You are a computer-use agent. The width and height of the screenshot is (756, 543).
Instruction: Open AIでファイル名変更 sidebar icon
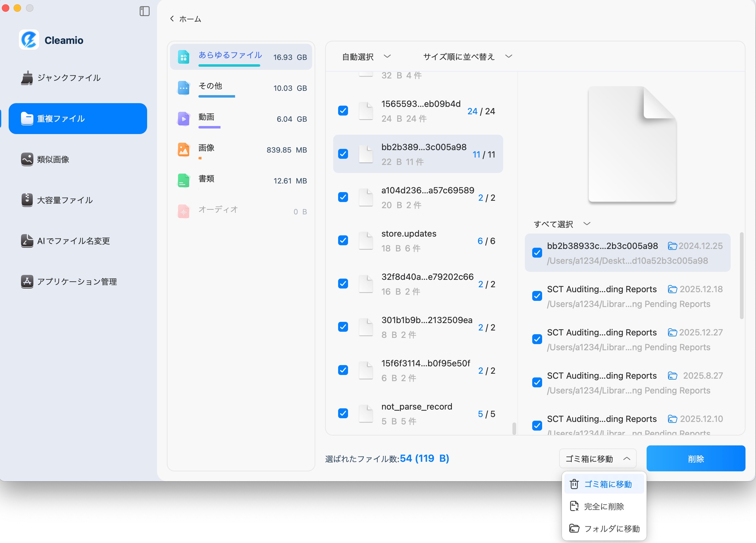pos(27,241)
